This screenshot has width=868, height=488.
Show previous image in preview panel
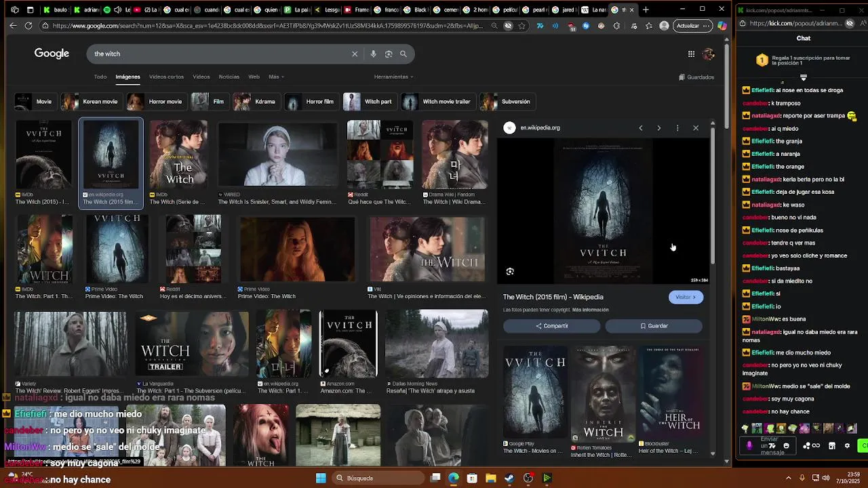point(640,127)
